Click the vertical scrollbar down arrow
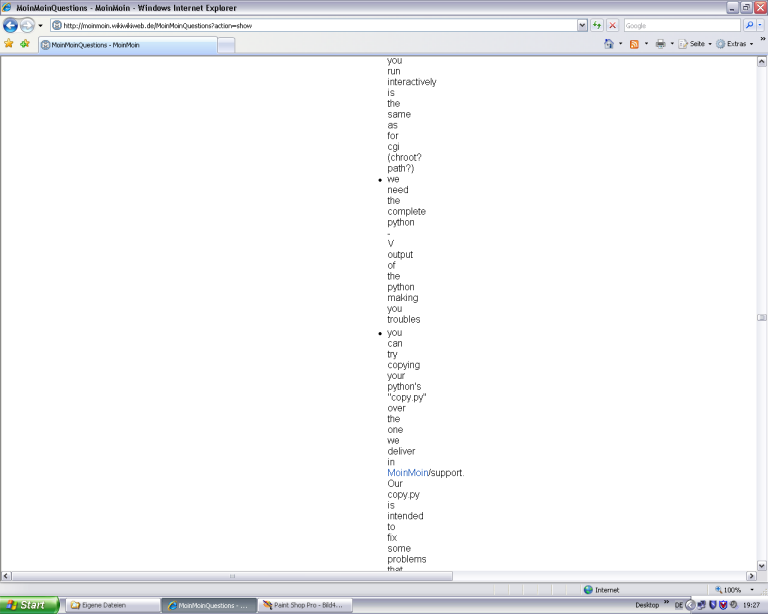This screenshot has height=614, width=768. [761, 566]
